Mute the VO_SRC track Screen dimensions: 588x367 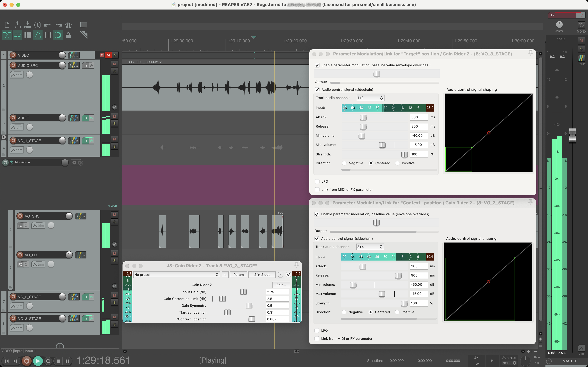point(114,215)
